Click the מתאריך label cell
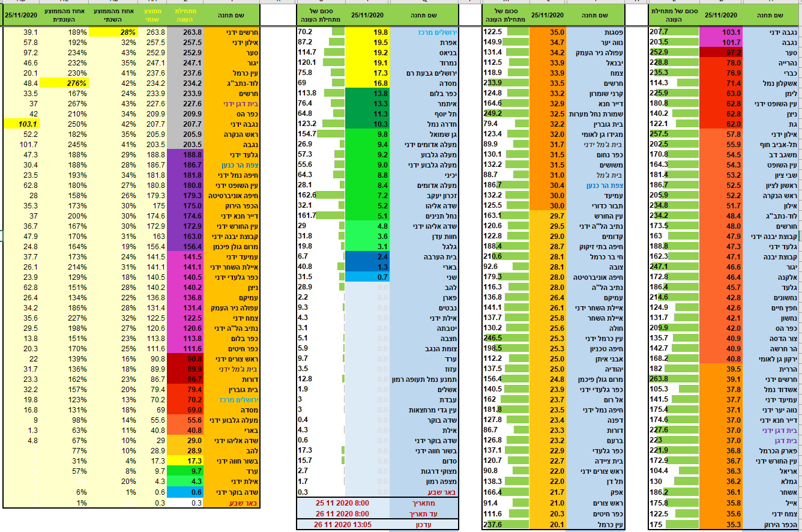 [424, 503]
